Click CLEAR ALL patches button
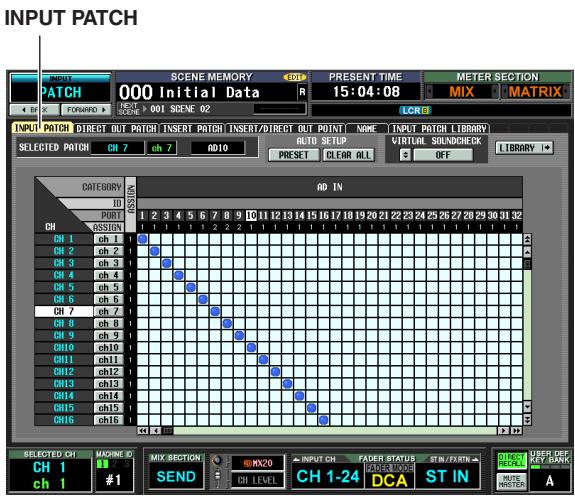The height and width of the screenshot is (498, 575). 348,155
